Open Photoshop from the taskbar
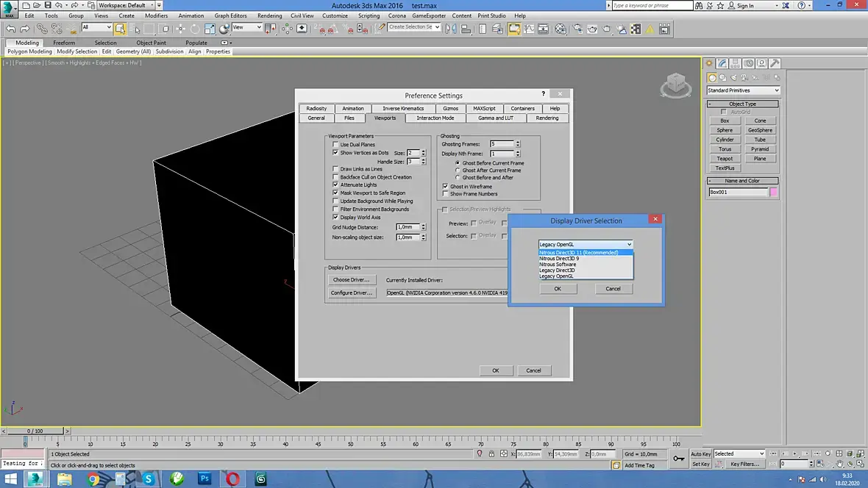 pyautogui.click(x=204, y=478)
